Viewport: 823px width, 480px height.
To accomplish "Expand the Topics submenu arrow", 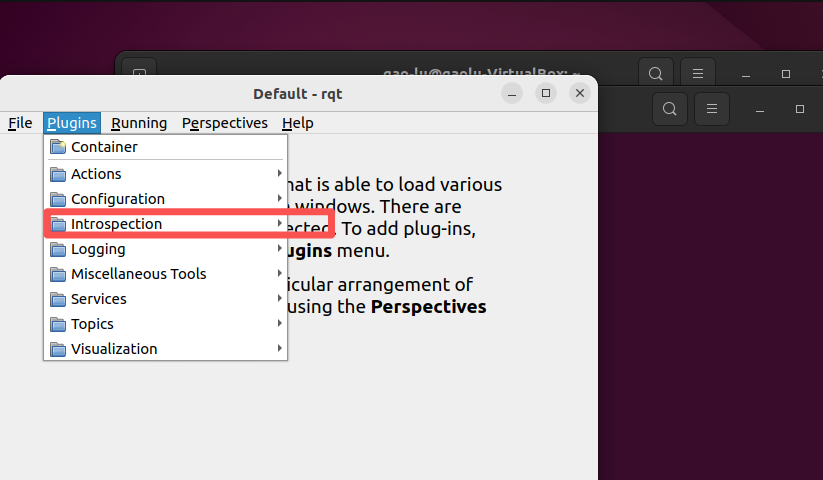I will 279,324.
